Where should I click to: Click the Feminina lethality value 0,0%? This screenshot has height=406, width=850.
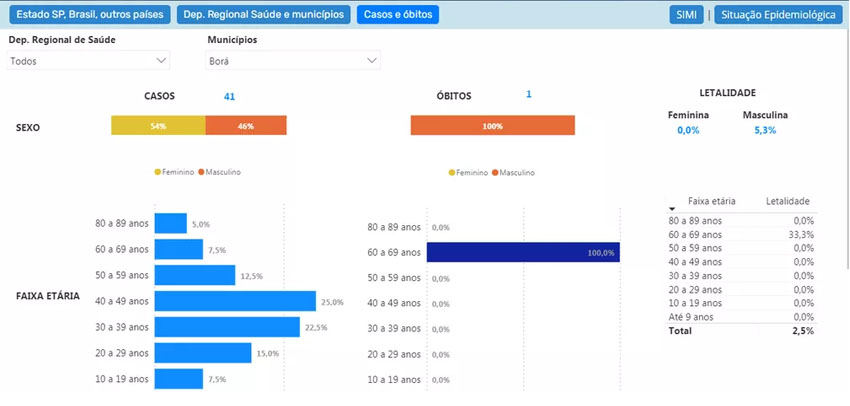point(688,131)
